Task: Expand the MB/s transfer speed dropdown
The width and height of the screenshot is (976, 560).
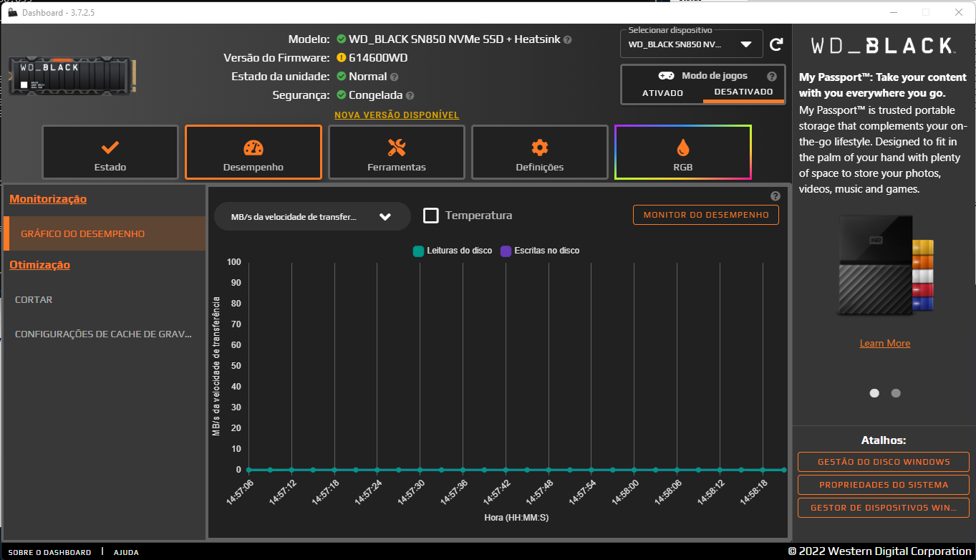Action: [312, 217]
